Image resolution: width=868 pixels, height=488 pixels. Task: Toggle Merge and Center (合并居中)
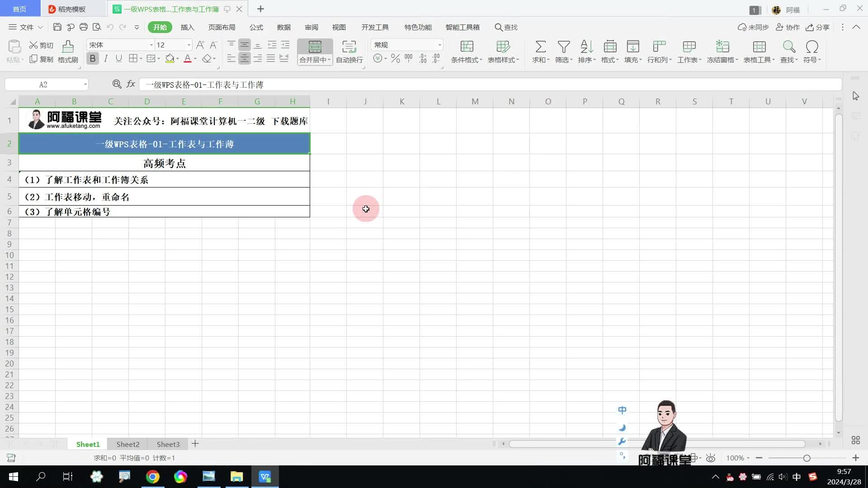[315, 47]
